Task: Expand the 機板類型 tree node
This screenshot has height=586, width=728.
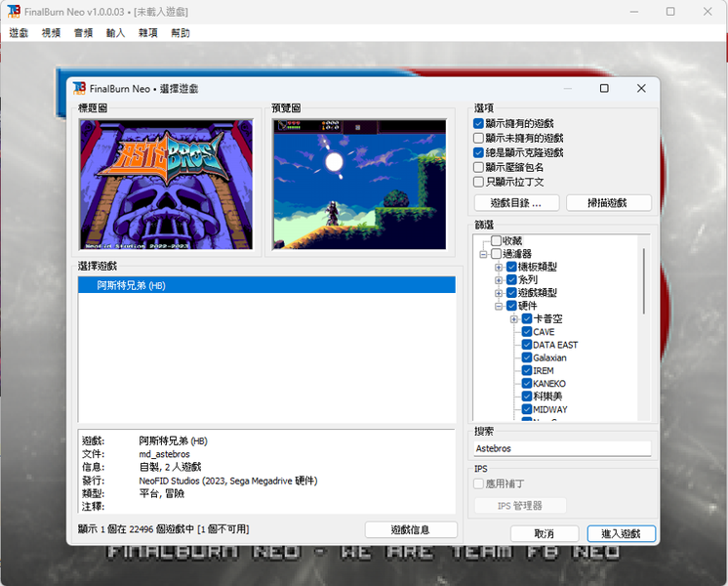Action: pyautogui.click(x=498, y=268)
